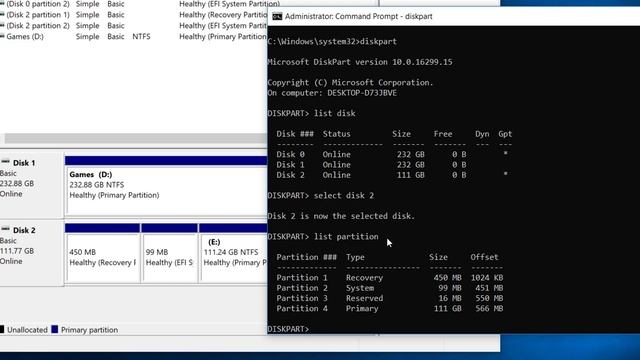Click the Copyright Microsoft Corporation line
The height and width of the screenshot is (360, 640).
350,82
